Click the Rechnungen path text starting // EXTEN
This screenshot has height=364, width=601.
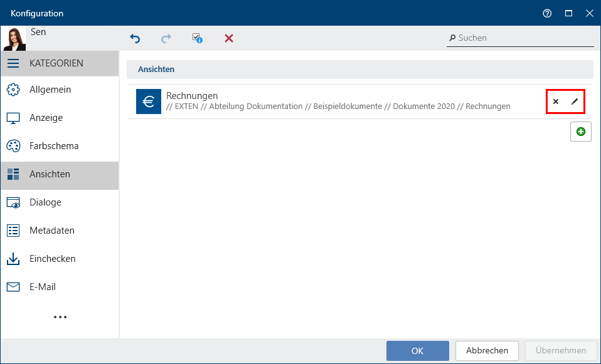click(x=338, y=107)
